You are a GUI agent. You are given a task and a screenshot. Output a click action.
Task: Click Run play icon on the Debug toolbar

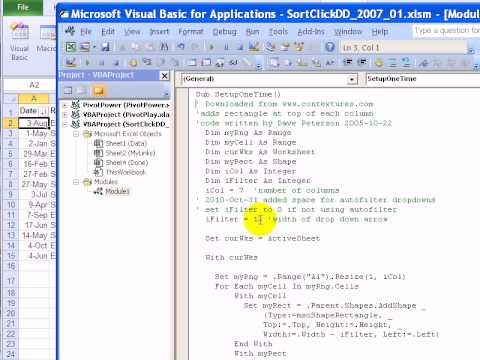point(88,62)
